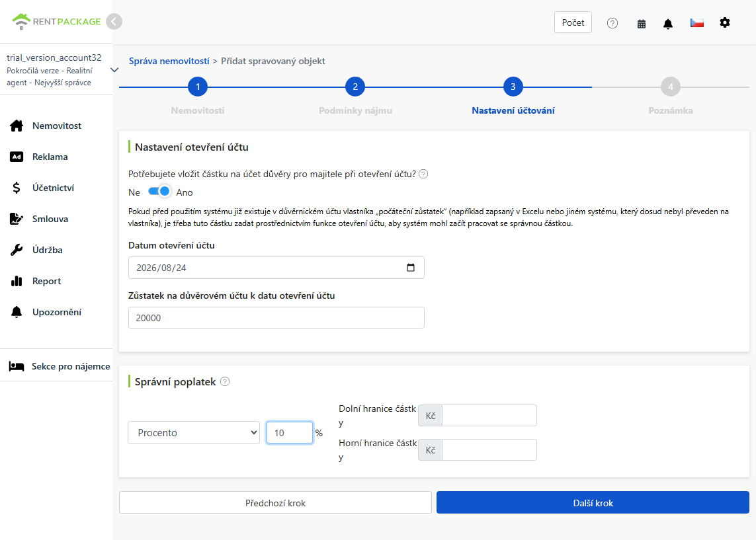Open the calendar icon in top bar
756x540 pixels.
click(x=642, y=24)
